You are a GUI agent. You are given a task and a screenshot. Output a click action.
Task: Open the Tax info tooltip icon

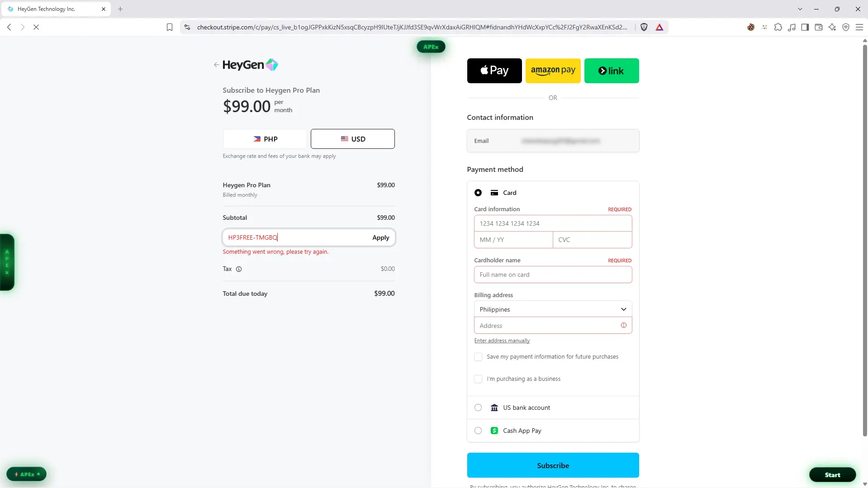tap(239, 269)
